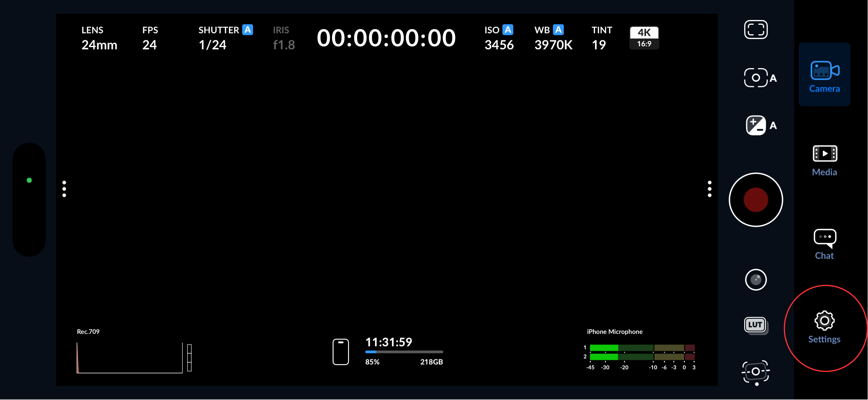Open the 4K 16:9 resolution selector
The image size is (868, 400).
coord(644,38)
